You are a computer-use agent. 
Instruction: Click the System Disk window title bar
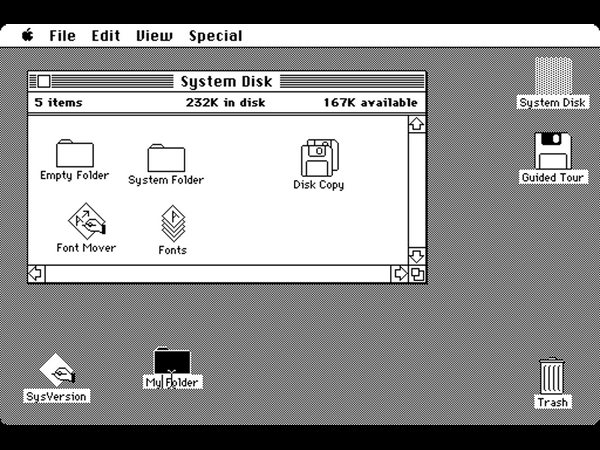pyautogui.click(x=227, y=81)
